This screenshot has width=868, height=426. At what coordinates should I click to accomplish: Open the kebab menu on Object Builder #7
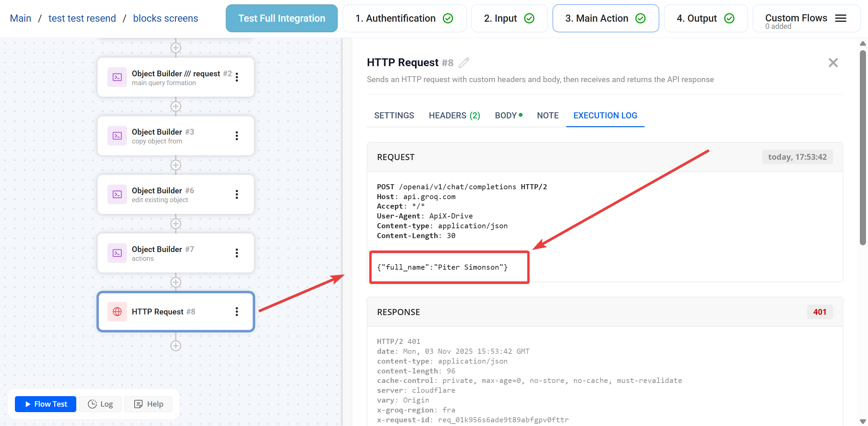coord(237,253)
